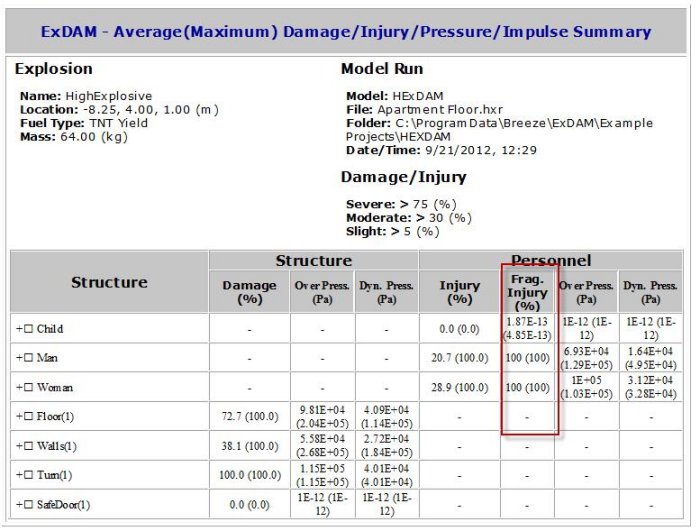
Task: Select Floor(1) damage value 72.7 (100.0)
Action: coord(249,416)
